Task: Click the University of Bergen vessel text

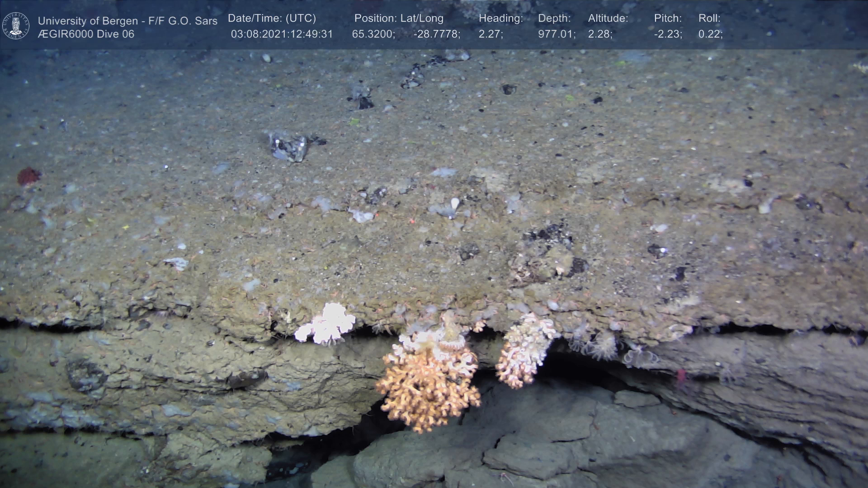Action: tap(127, 21)
